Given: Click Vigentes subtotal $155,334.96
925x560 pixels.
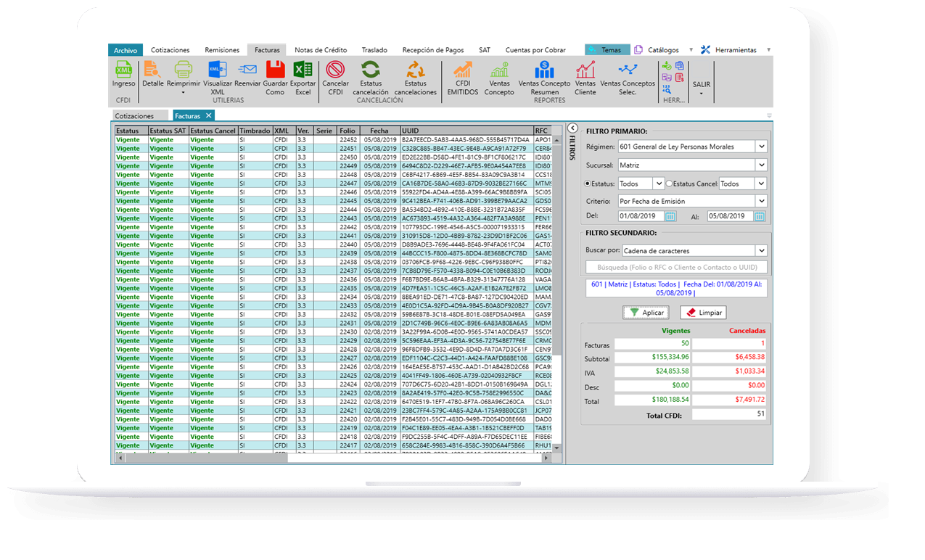Looking at the screenshot, I should [x=652, y=357].
